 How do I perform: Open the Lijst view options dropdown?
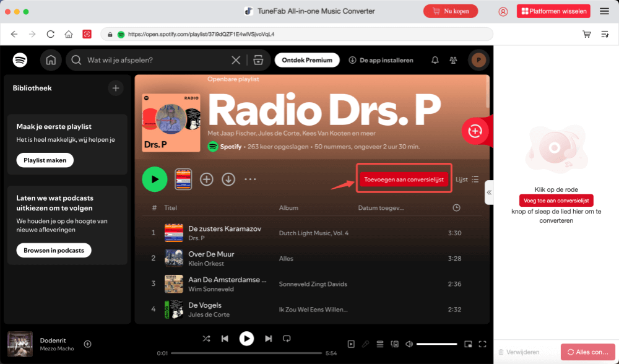click(467, 180)
